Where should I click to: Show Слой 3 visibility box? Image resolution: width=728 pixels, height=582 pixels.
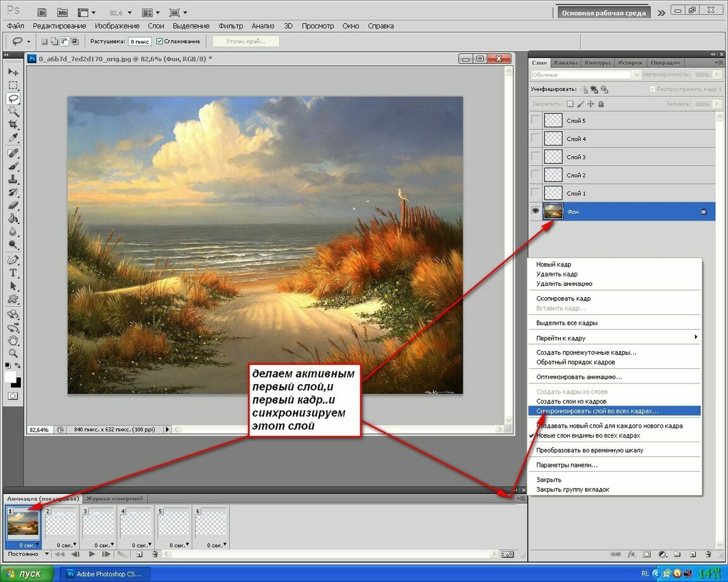[x=536, y=156]
